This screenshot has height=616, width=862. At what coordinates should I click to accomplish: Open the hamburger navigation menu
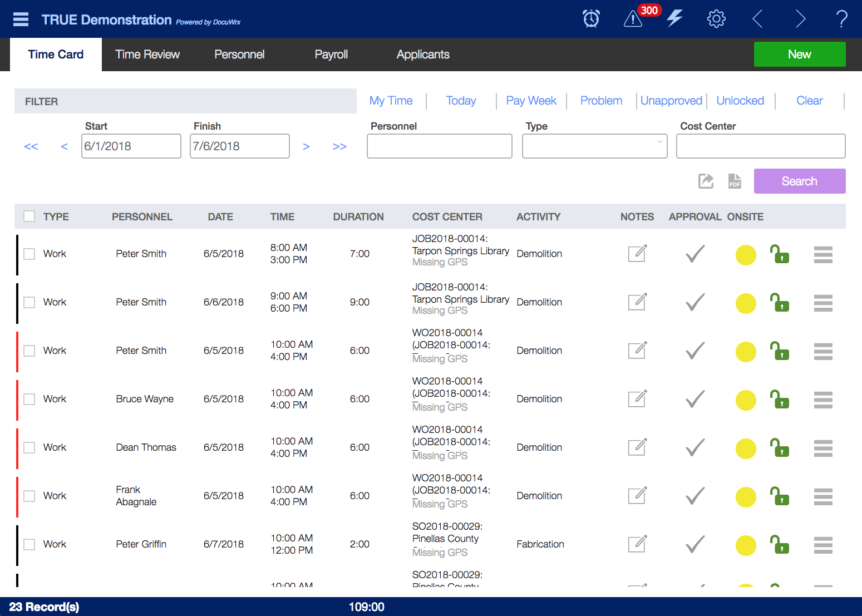(21, 18)
